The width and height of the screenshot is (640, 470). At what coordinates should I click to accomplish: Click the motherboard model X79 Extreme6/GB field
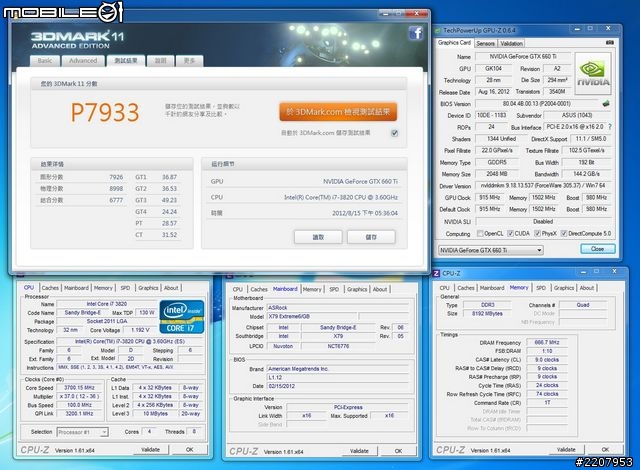pyautogui.click(x=312, y=317)
